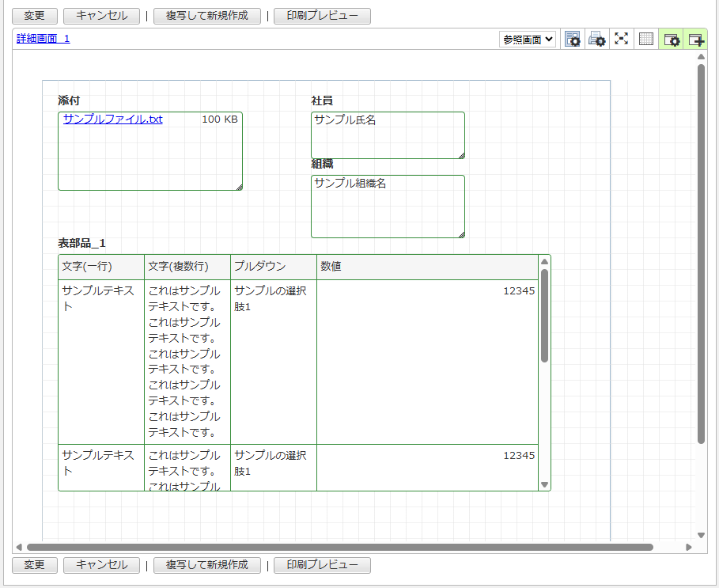Image resolution: width=719 pixels, height=588 pixels.
Task: Click the top キャンセル button
Action: [101, 15]
